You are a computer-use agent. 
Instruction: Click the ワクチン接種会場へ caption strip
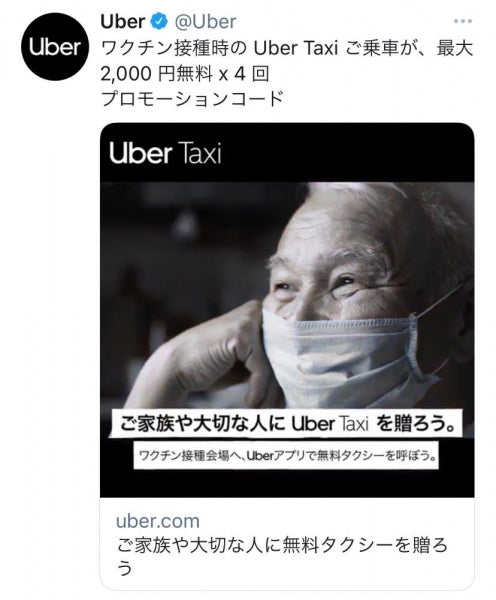click(x=286, y=455)
